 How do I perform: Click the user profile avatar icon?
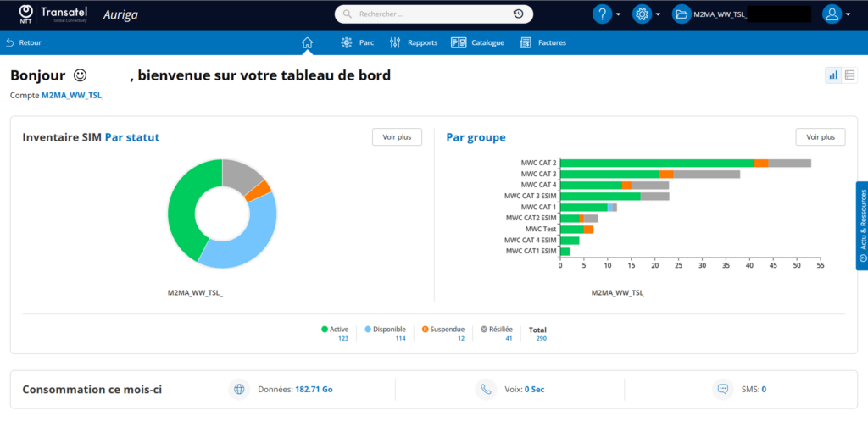[x=832, y=14]
